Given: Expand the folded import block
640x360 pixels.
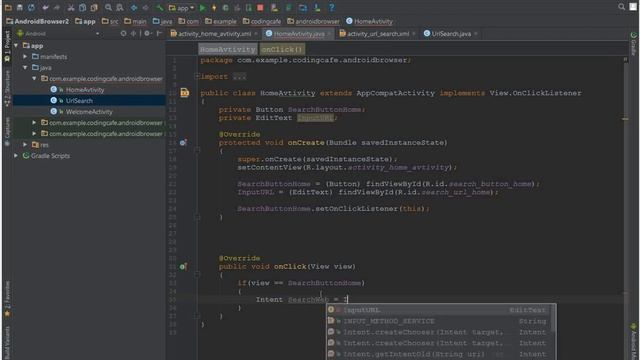Looking at the screenshot, I should coord(197,76).
